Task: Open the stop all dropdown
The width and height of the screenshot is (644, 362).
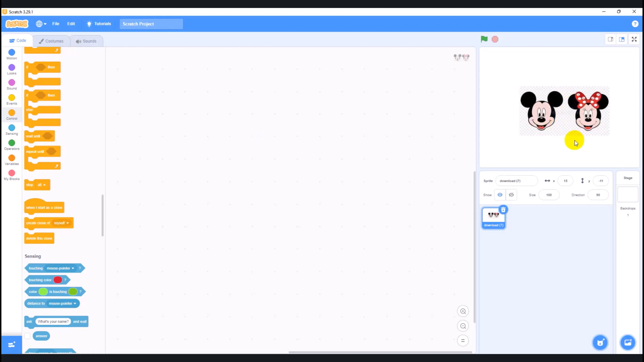Action: click(42, 185)
